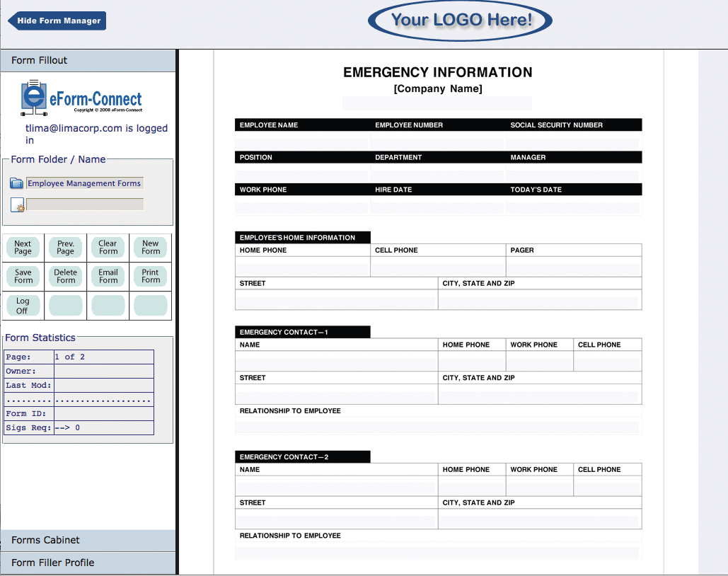The image size is (728, 576).
Task: Hide the Form Manager panel
Action: click(x=57, y=21)
